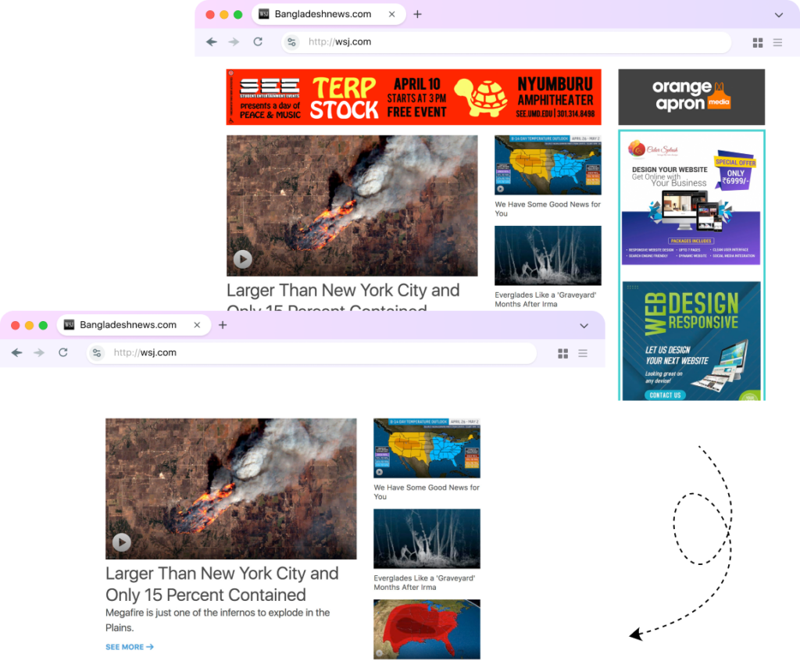Click the grid icon in the front browser toolbar

coord(562,352)
